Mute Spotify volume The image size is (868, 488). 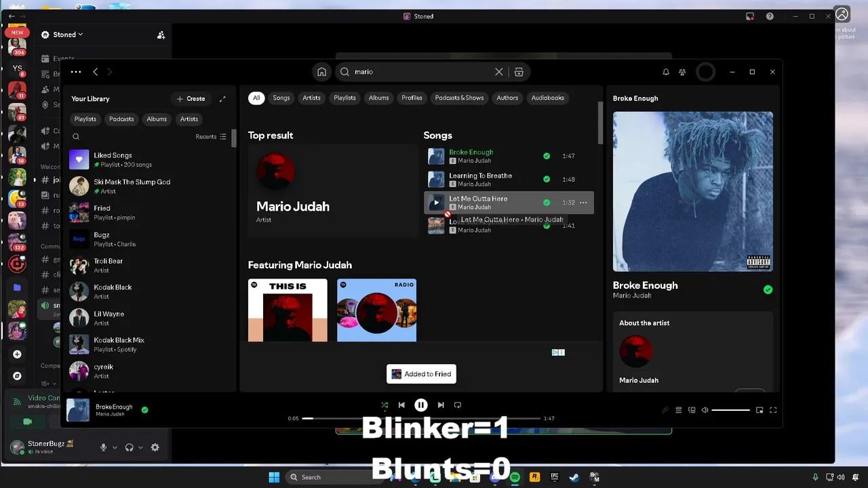705,410
